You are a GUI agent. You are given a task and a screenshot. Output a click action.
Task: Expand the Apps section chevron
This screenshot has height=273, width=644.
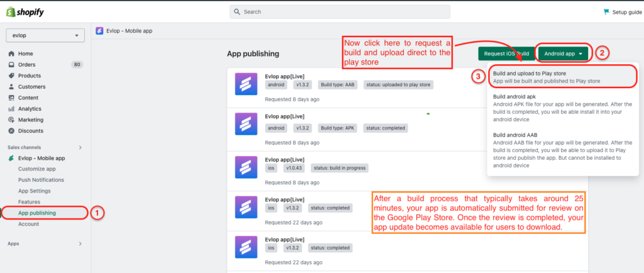tap(80, 244)
